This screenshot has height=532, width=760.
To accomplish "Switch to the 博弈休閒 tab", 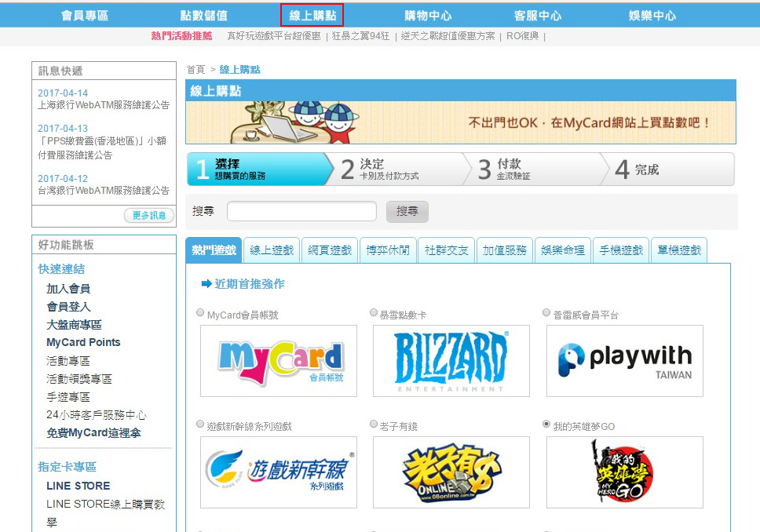I will [388, 250].
